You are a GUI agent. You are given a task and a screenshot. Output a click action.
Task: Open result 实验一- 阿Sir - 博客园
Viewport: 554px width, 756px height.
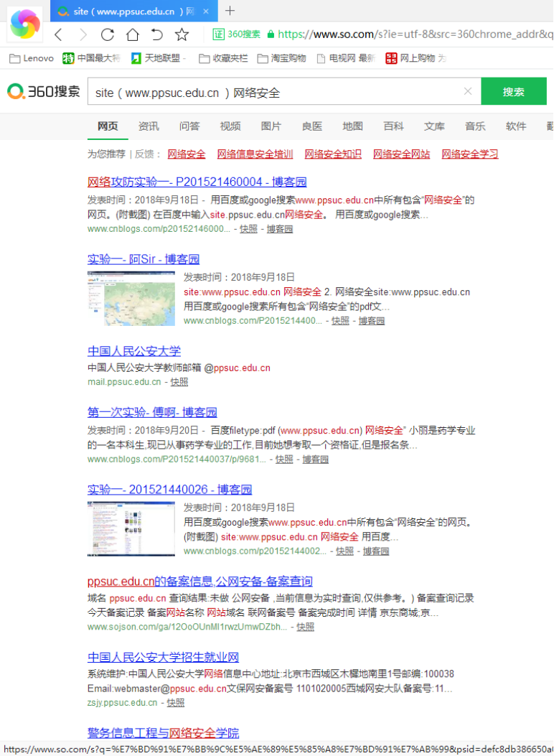tap(144, 259)
